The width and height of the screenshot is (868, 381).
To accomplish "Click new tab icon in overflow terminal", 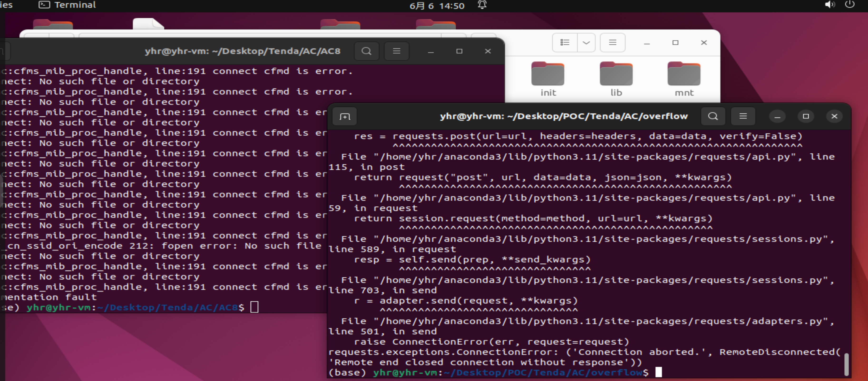I will (345, 116).
